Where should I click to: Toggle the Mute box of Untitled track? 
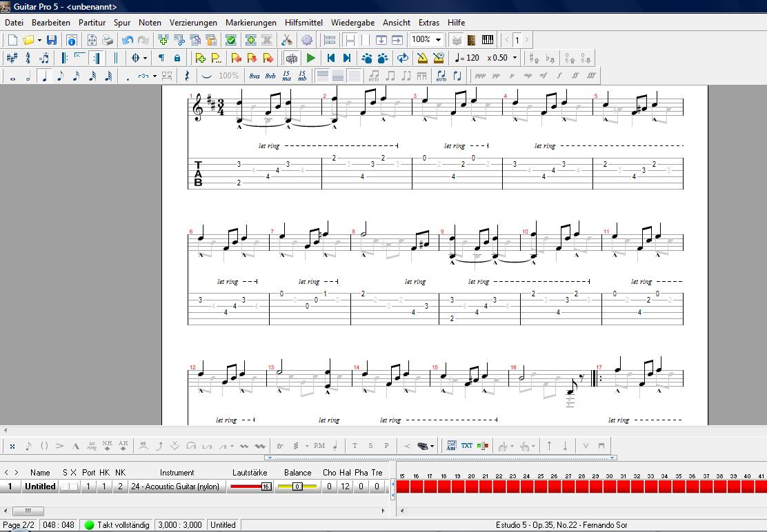[73, 487]
